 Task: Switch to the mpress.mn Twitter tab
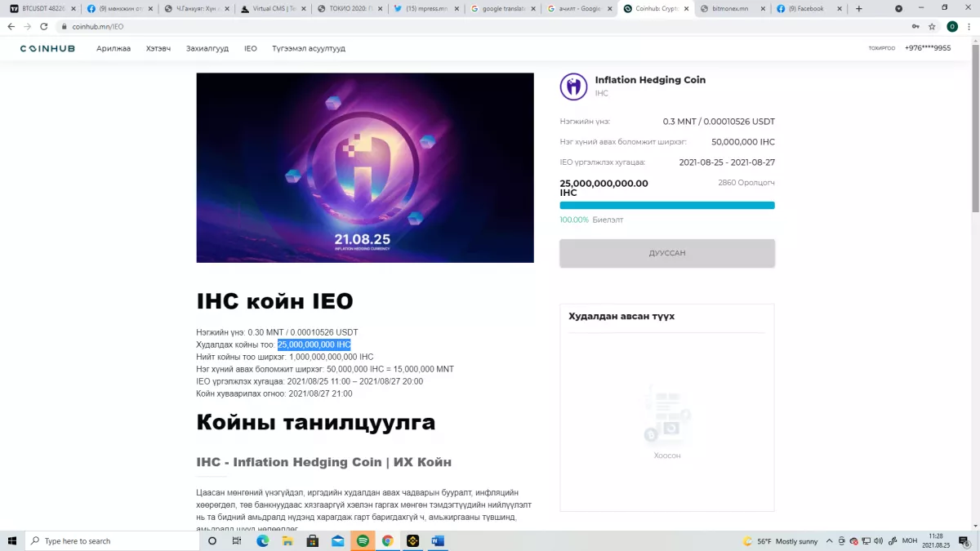[426, 8]
